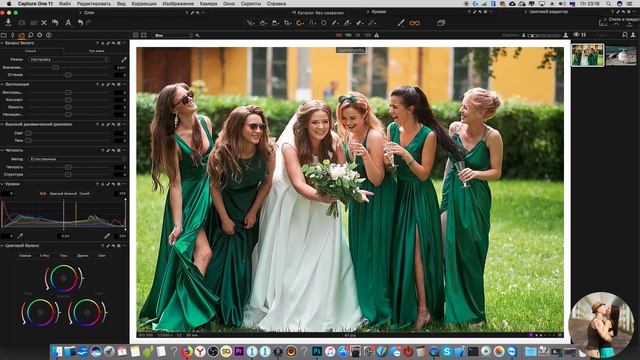640x360 pixels.
Task: Collapse the Высокий динамический диапазон panel
Action: coord(2,124)
